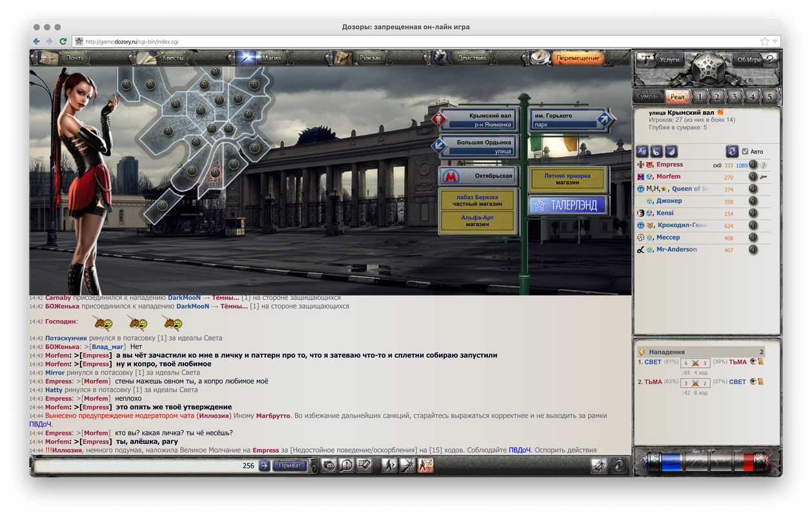Open the Почта (mail) menu
Screen dimensions: 812x516
coord(64,58)
